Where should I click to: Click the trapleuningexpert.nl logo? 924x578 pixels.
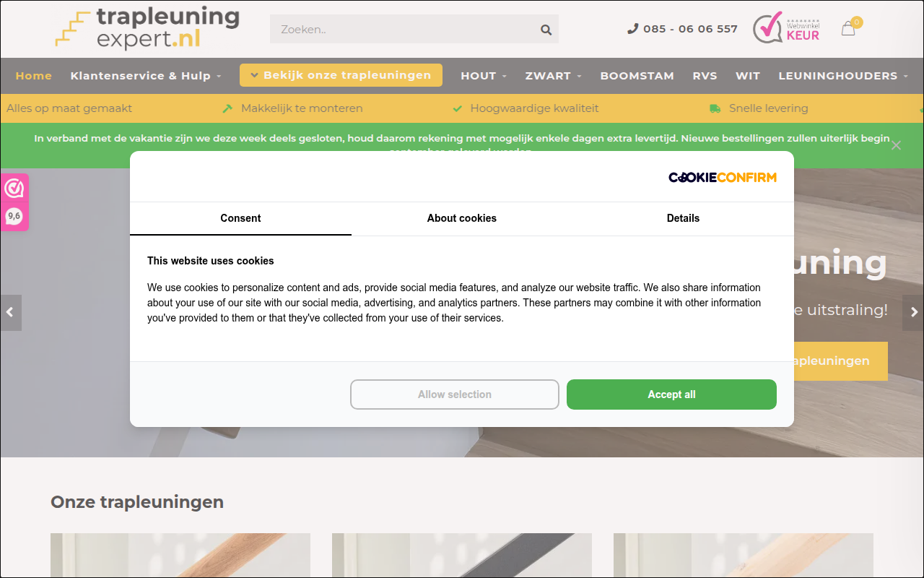pos(147,29)
